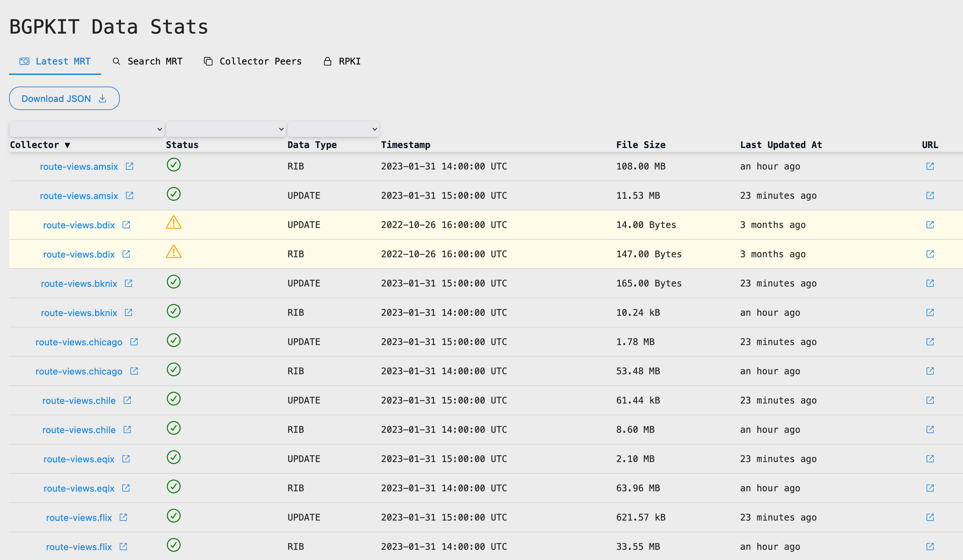Open route-views.eqix link in RIB row
The width and height of the screenshot is (963, 560).
79,488
